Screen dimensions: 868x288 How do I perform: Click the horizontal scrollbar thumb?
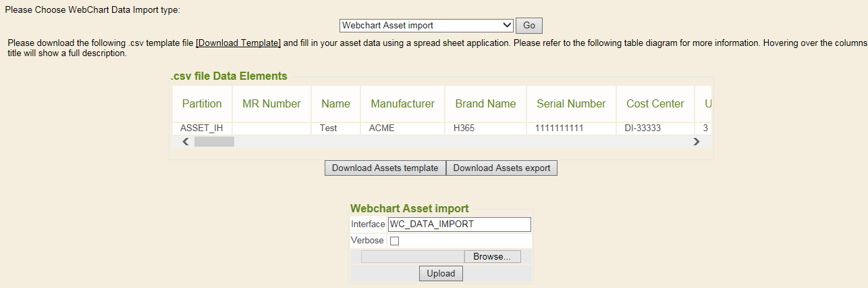click(x=214, y=142)
